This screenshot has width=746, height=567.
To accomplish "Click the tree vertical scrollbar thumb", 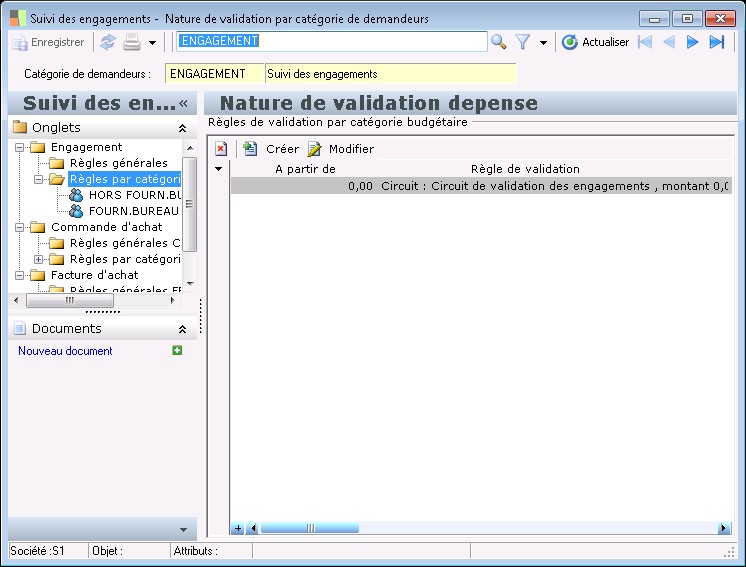I will click(x=190, y=204).
